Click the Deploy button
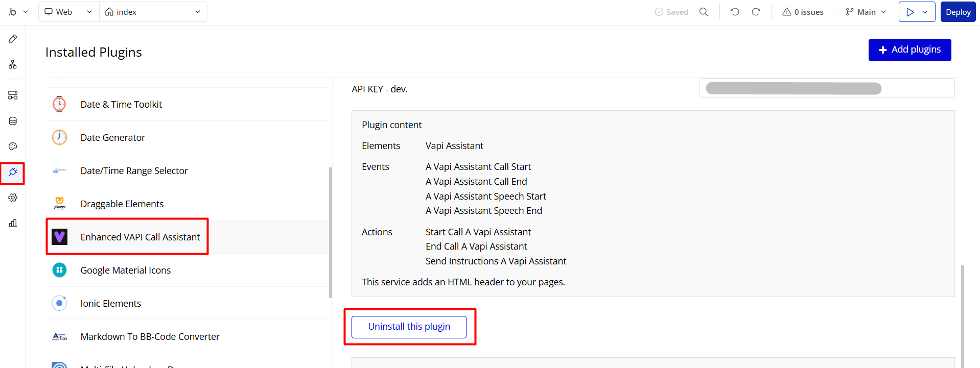Screen dimensions: 980x368 (958, 12)
